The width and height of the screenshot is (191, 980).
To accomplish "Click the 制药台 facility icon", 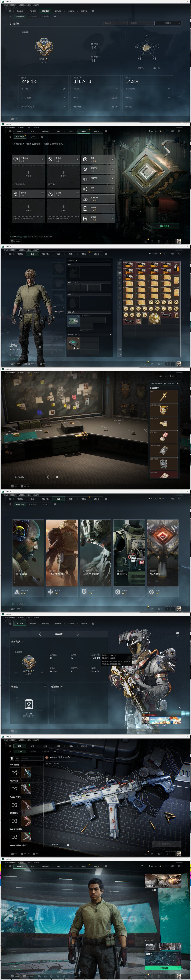I will 16,194.
